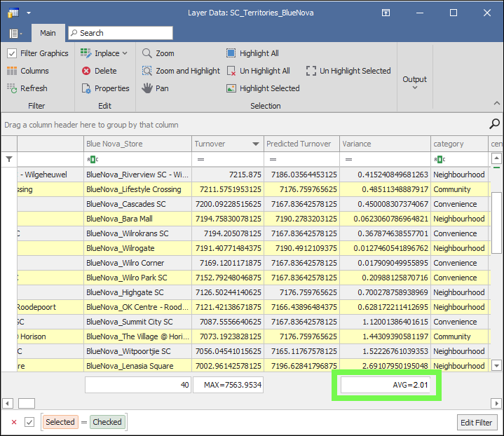This screenshot has width=504, height=436.
Task: Uncheck the filter enabled checkbox at bottom
Action: [29, 422]
